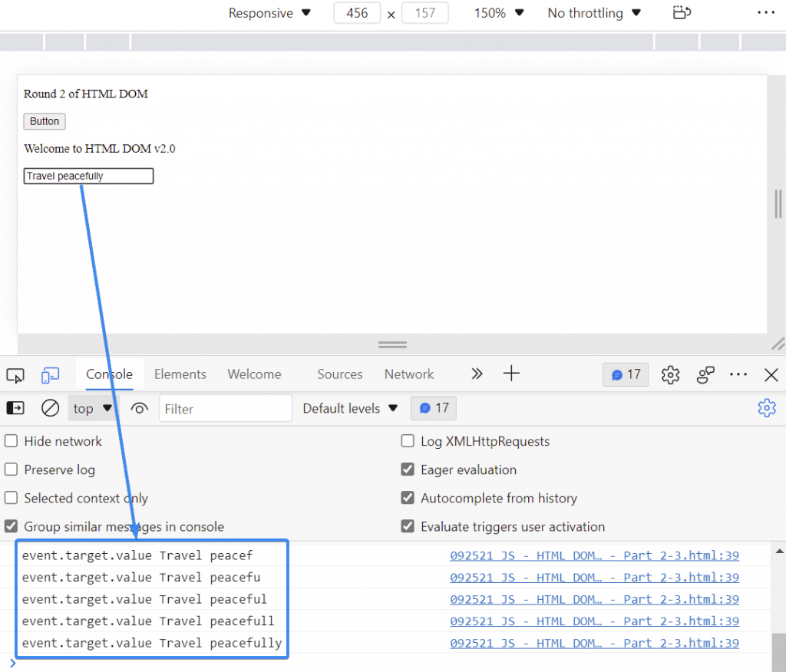This screenshot has height=672, width=786.
Task: Check the Hide network option
Action: 12,441
